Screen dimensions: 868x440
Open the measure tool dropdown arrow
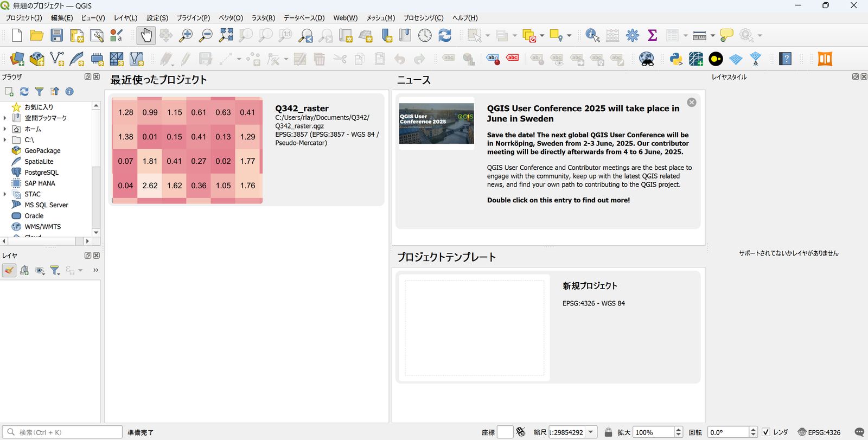click(x=712, y=36)
